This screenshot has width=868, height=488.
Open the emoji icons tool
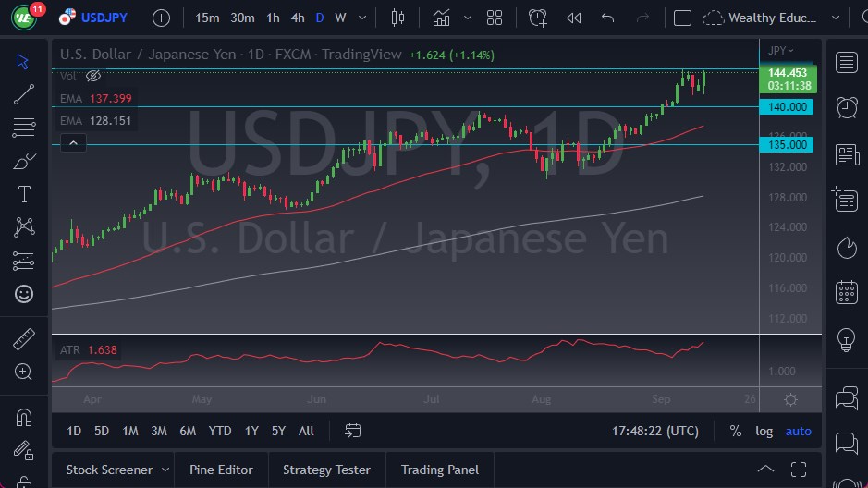coord(23,294)
